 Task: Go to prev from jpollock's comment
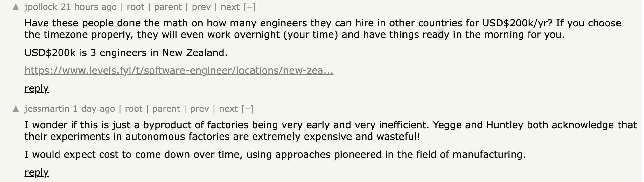tap(201, 7)
